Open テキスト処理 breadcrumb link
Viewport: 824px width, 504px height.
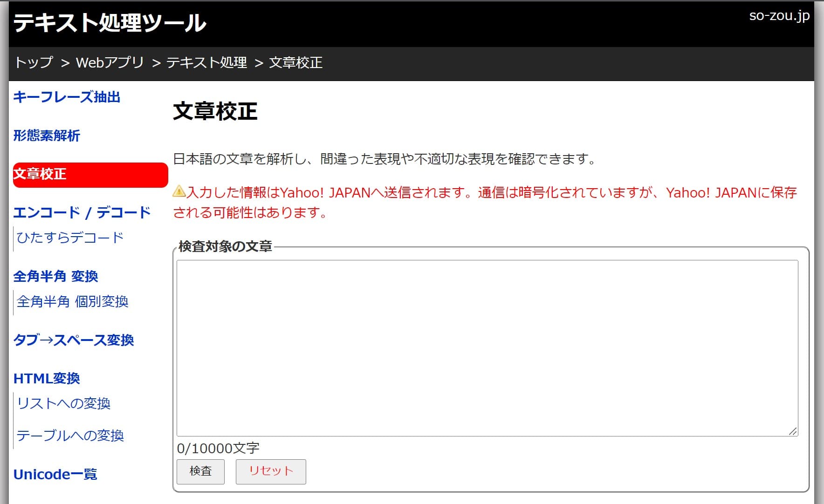[x=206, y=62]
